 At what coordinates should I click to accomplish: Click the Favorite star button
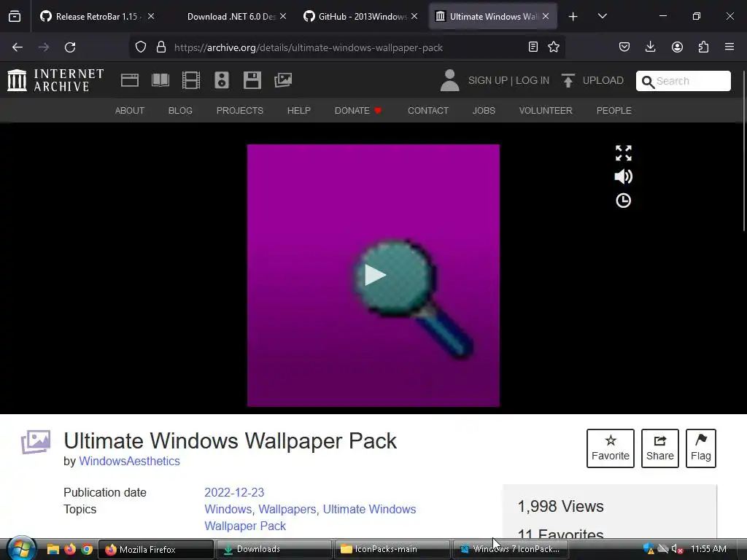tap(611, 448)
